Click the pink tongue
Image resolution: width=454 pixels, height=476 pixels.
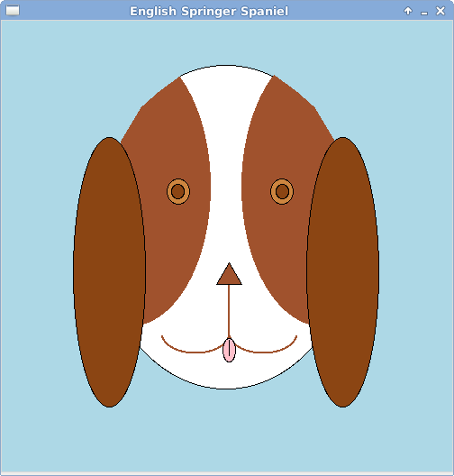[x=229, y=350]
